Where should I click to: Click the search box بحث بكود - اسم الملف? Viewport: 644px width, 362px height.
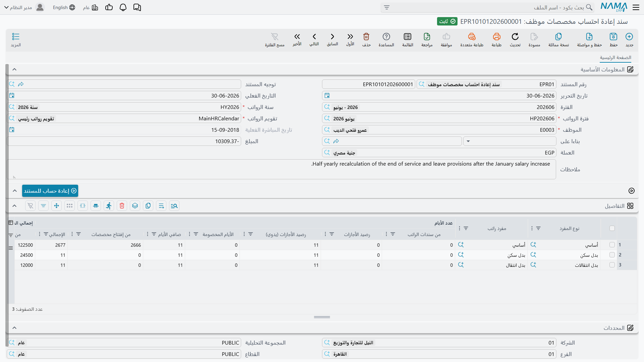tap(487, 7)
